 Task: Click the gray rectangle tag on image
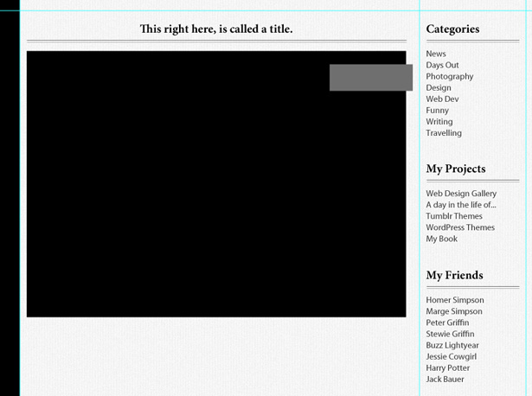tap(371, 78)
